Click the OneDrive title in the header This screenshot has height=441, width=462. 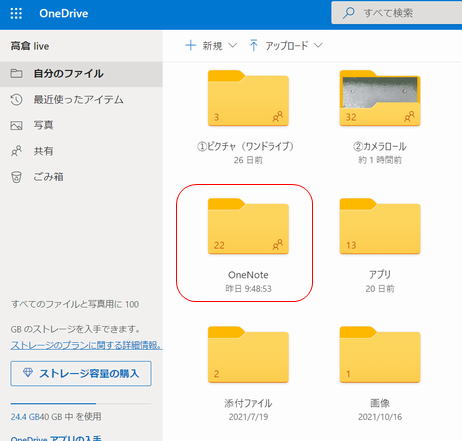click(64, 13)
